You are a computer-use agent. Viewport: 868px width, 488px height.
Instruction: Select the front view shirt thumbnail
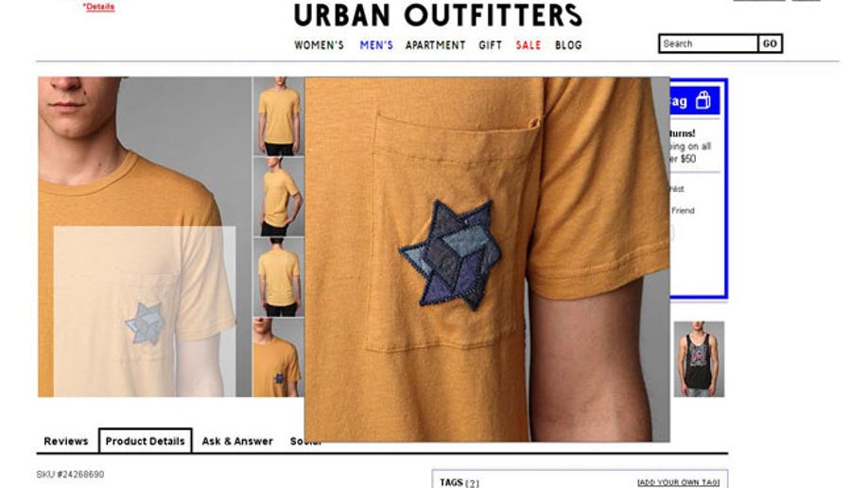click(278, 116)
